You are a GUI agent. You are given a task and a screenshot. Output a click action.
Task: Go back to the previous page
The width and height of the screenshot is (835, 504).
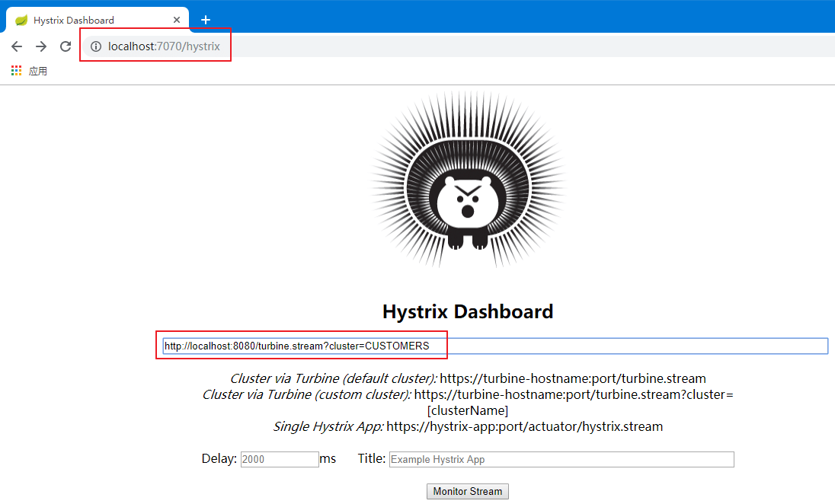(17, 46)
